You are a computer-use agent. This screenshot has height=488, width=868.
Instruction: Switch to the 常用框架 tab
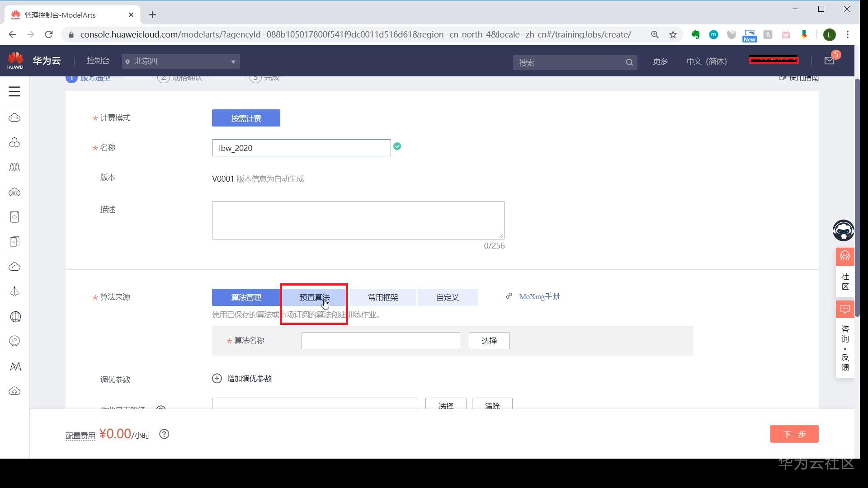click(x=382, y=297)
